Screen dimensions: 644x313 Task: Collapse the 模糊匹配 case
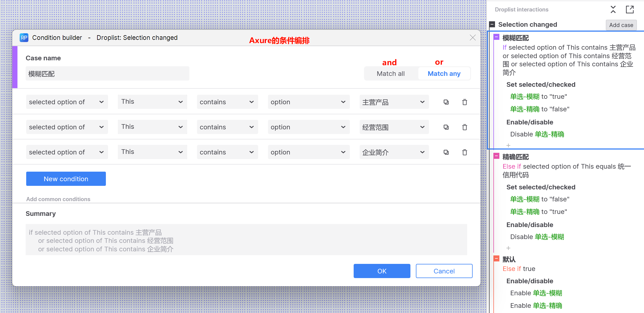click(497, 37)
